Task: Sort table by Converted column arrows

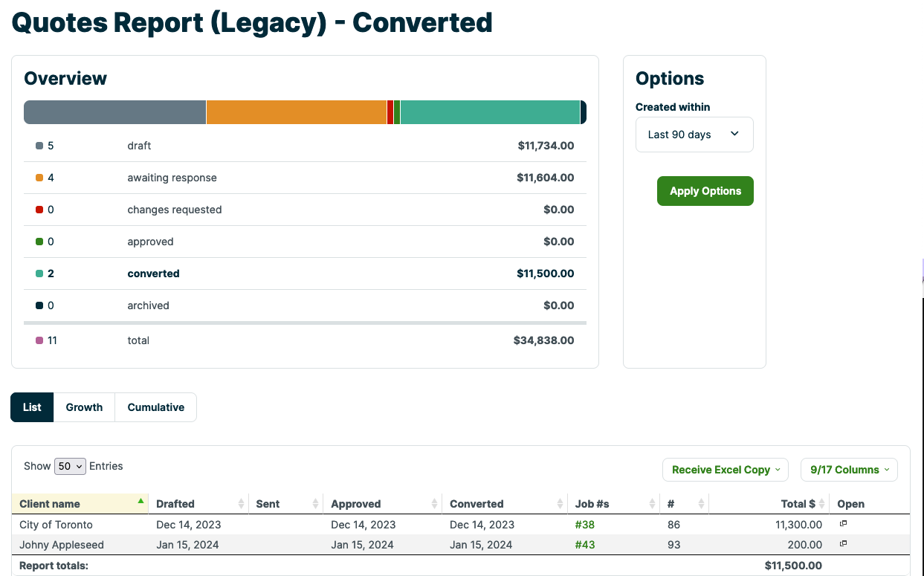Action: click(560, 504)
